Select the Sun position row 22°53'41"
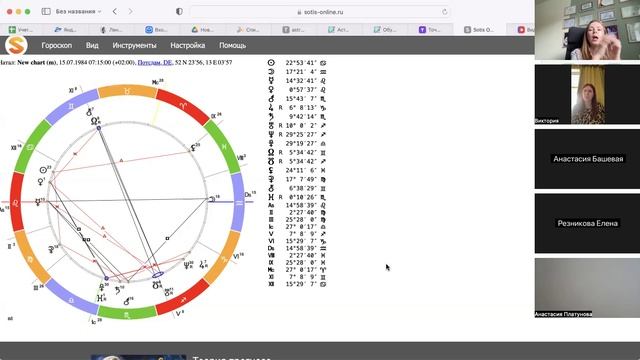Screen dimensions: 640x360 click(297, 63)
